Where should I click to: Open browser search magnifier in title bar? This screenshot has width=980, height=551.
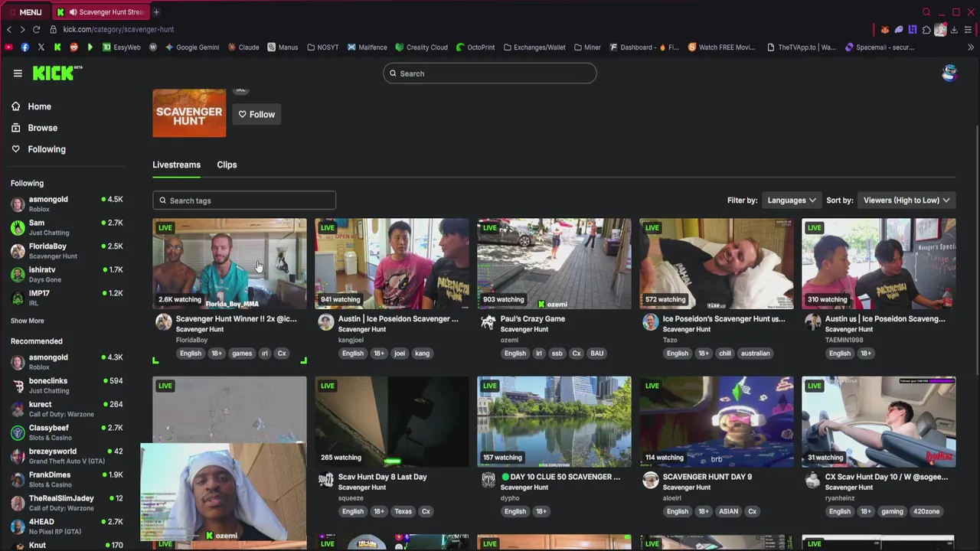[x=926, y=12]
